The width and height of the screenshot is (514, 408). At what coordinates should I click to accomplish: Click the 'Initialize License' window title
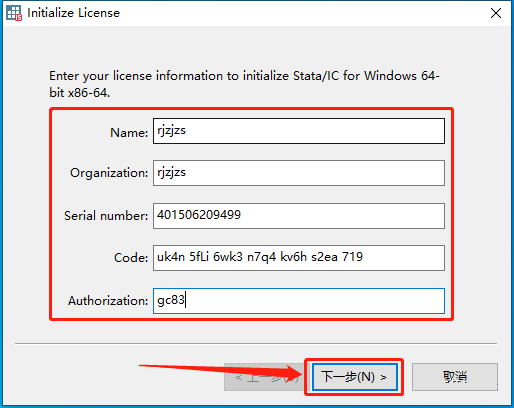coord(73,13)
